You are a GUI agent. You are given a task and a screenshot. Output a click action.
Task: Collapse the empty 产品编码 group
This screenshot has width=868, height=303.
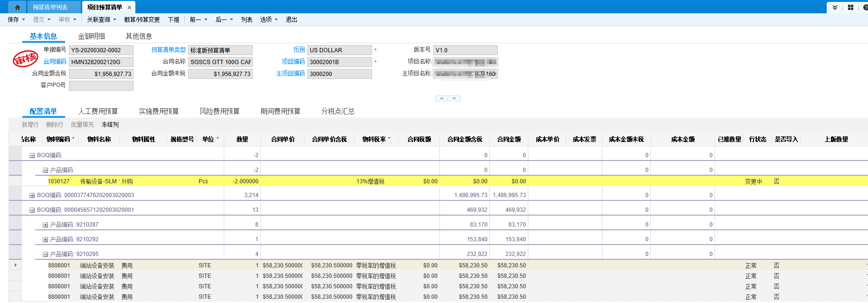(x=46, y=170)
